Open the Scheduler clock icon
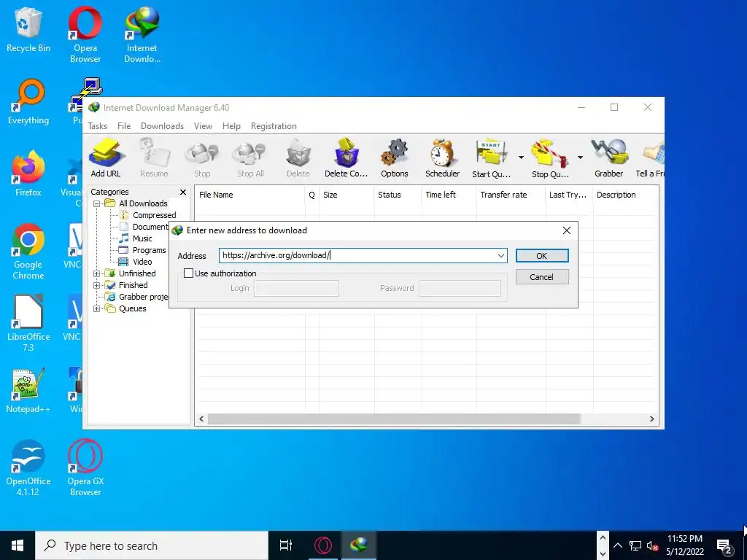The height and width of the screenshot is (560, 747). coord(443,158)
